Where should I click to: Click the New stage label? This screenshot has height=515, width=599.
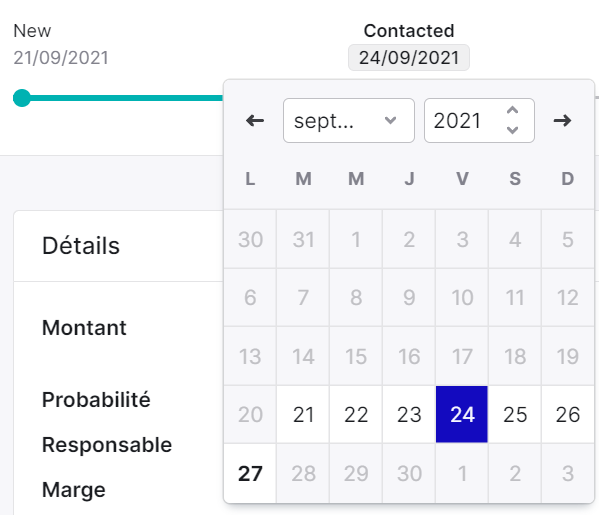tap(32, 31)
